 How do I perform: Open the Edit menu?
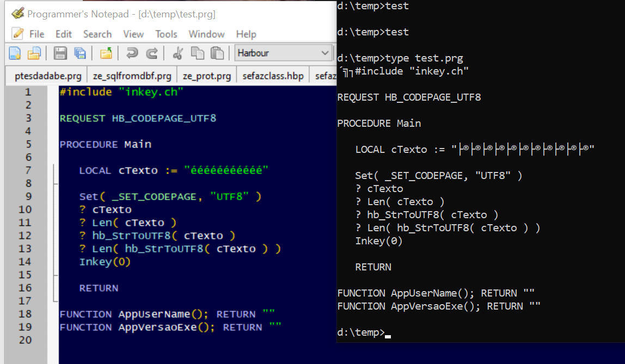click(x=63, y=34)
